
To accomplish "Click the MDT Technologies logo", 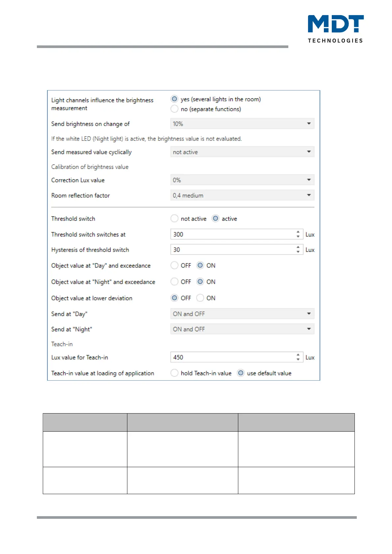I will pos(335,29).
